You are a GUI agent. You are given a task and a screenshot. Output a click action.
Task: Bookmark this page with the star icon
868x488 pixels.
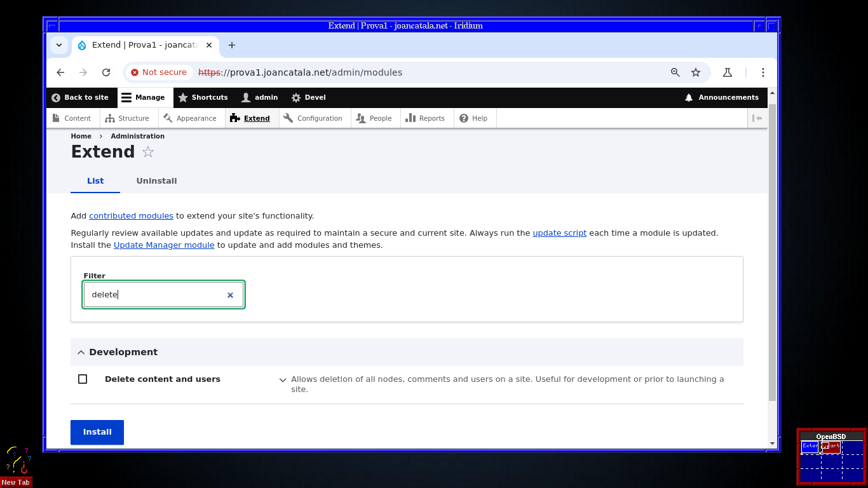[x=696, y=72]
